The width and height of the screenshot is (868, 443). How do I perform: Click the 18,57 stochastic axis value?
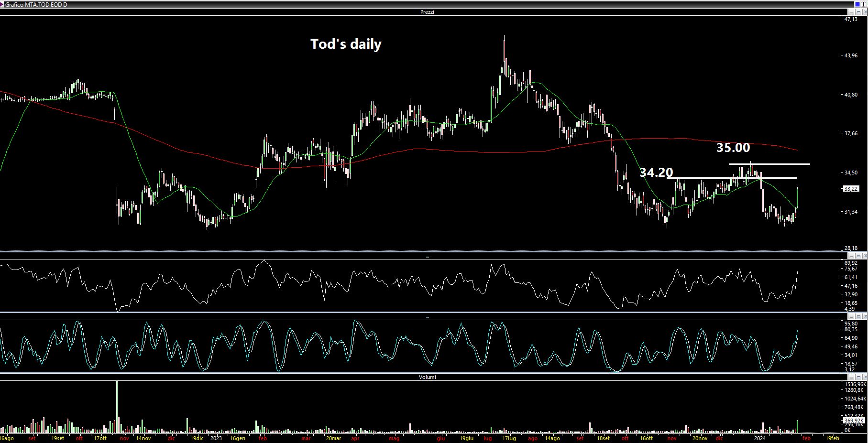tap(851, 364)
